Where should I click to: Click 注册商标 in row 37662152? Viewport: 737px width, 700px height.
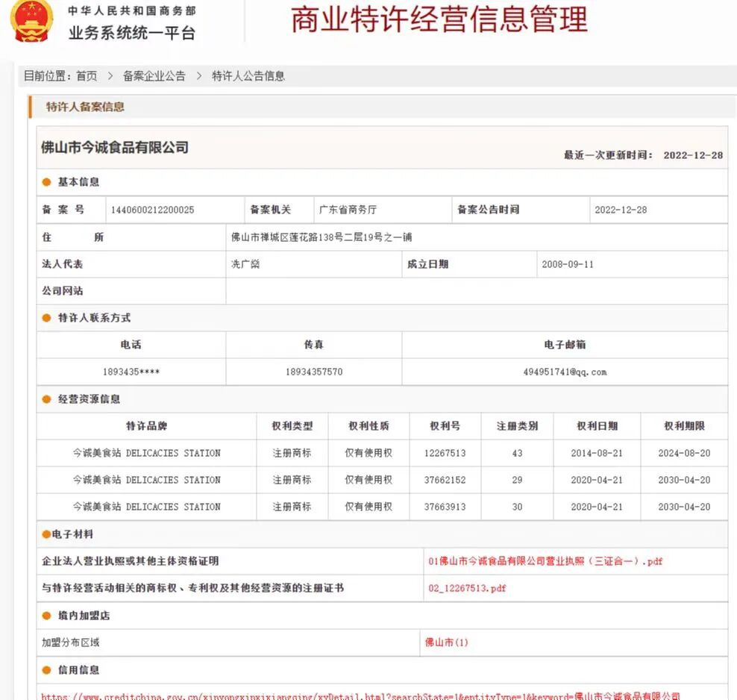292,480
